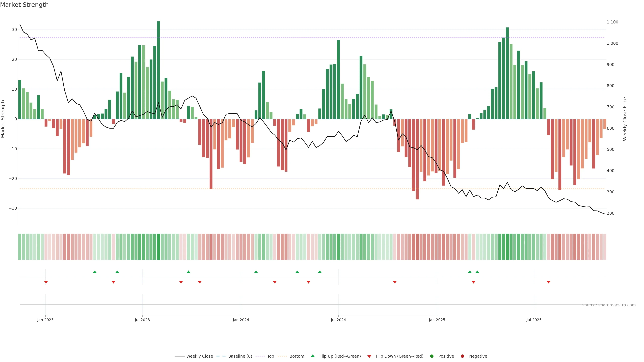Click the Jan 2025 x-axis label
This screenshot has height=362, width=644.
point(437,320)
